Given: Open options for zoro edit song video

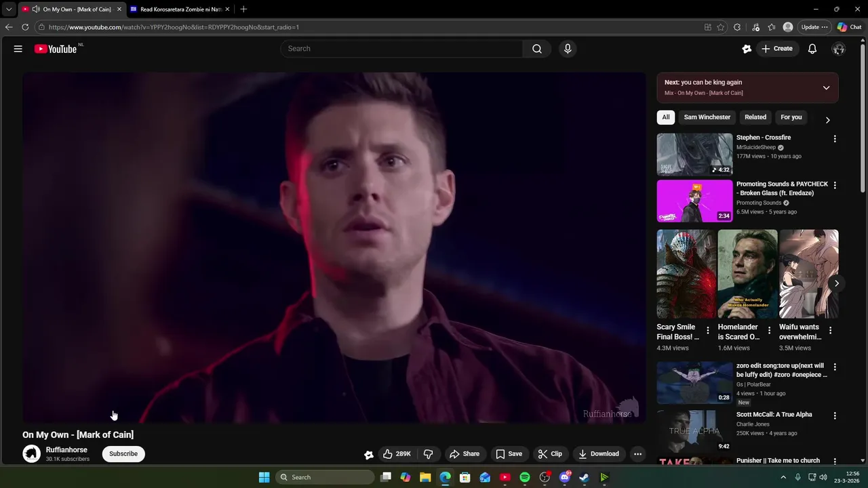Looking at the screenshot, I should (835, 367).
